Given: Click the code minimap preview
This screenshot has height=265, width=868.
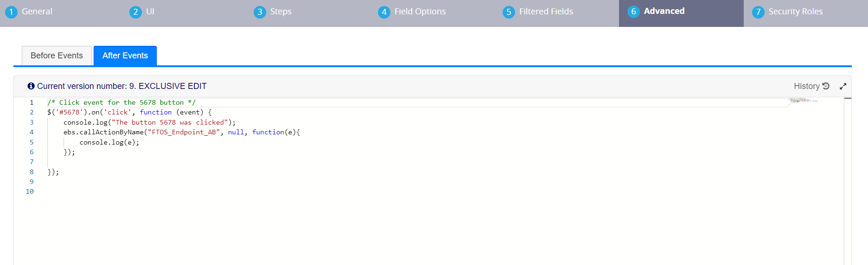Looking at the screenshot, I should 803,101.
